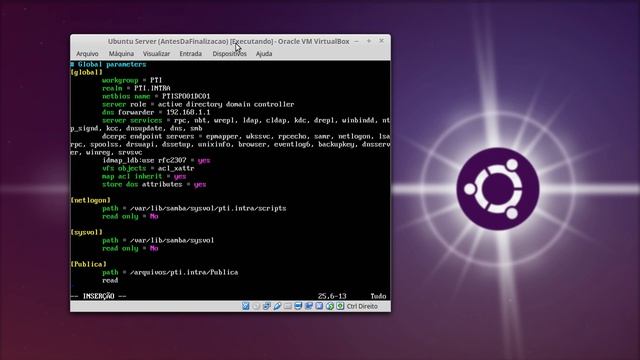Click the [netlogon] section header

(91, 200)
